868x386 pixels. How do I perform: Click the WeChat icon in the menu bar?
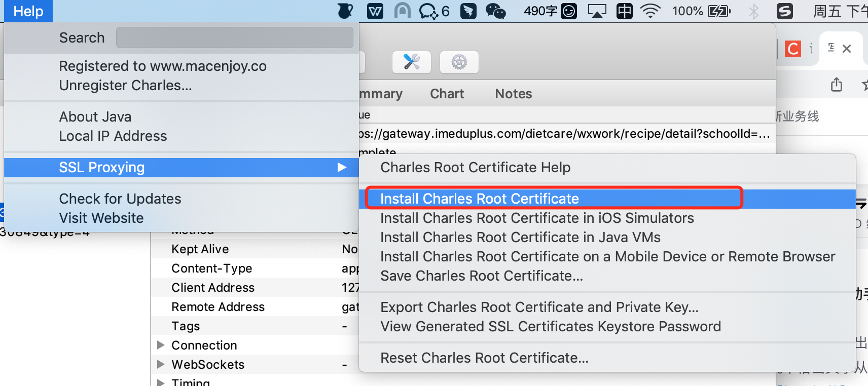coord(495,11)
